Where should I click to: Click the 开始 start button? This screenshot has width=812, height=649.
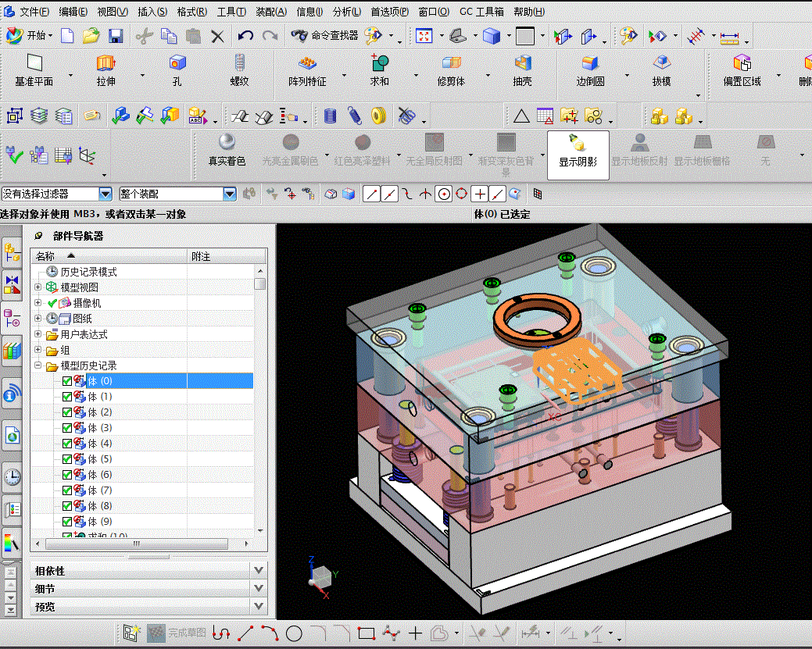pyautogui.click(x=29, y=35)
